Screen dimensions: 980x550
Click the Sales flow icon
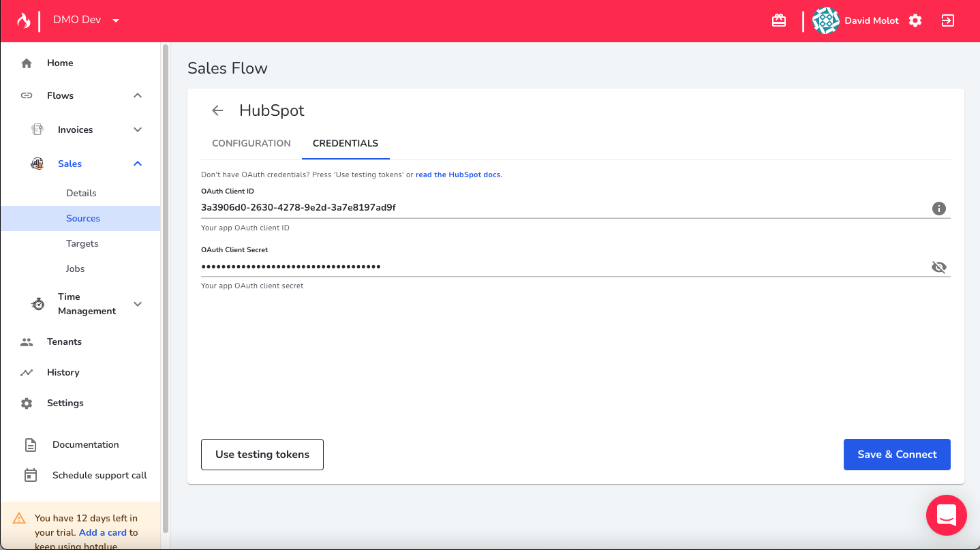[37, 164]
